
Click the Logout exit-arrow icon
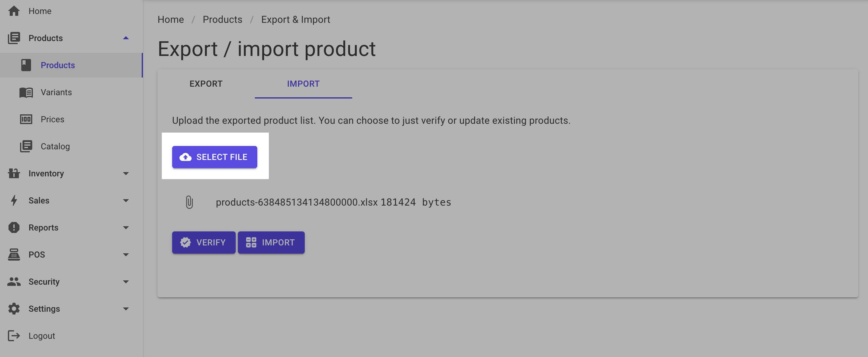coord(14,335)
